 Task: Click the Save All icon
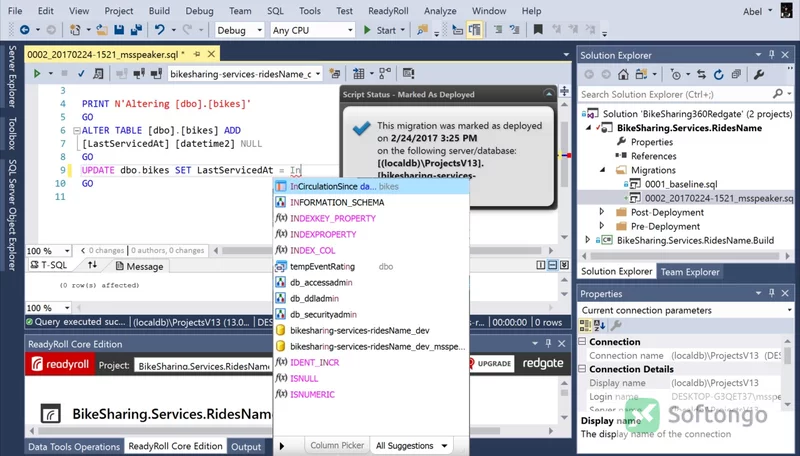(136, 30)
